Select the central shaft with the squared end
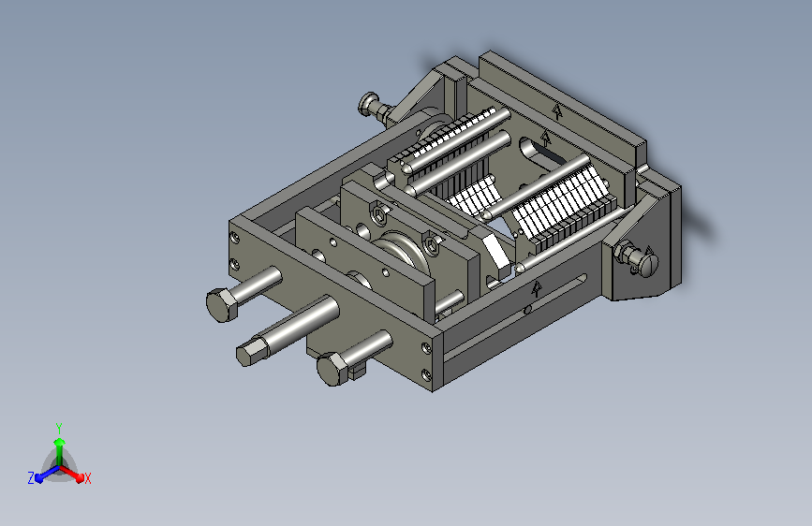812x526 pixels. tap(288, 330)
